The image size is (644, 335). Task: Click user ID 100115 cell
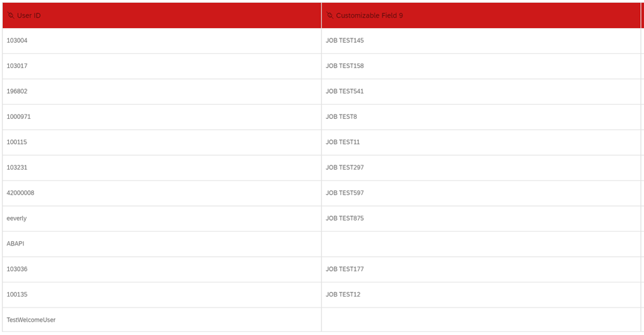pos(162,142)
